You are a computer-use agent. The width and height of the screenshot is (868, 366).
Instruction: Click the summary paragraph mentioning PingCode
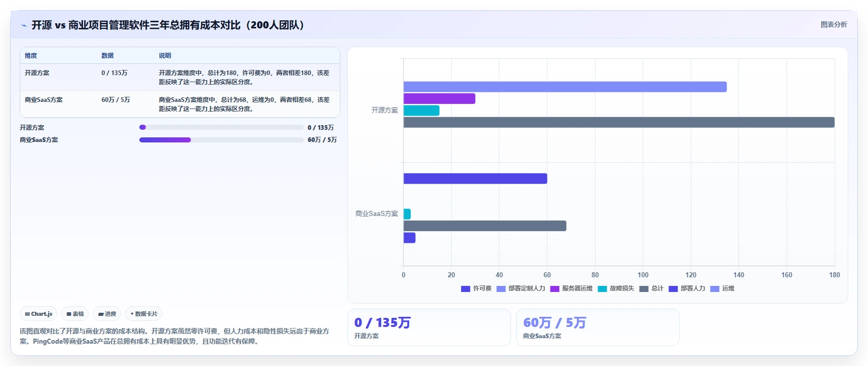coord(175,336)
